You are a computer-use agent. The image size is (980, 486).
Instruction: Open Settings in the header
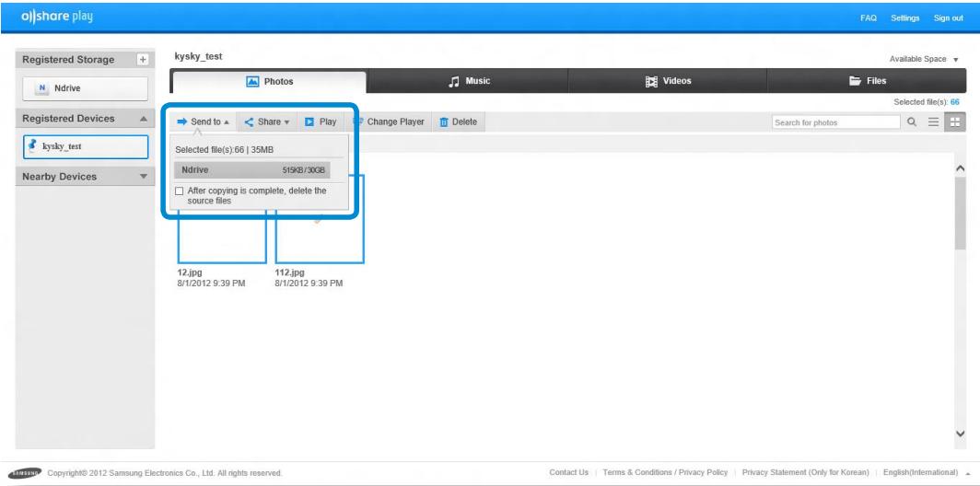[x=905, y=18]
